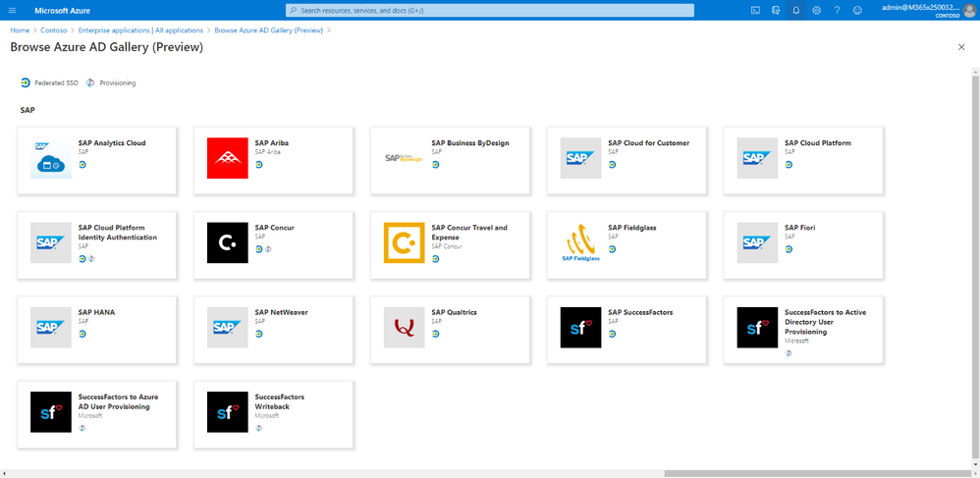
Task: Click the horizontal scrollbar at the bottom
Action: (x=817, y=474)
